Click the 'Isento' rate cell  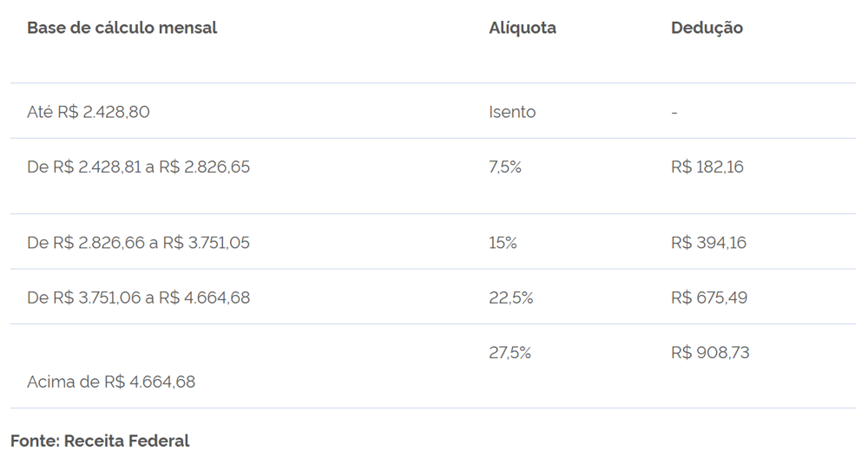coord(512,112)
